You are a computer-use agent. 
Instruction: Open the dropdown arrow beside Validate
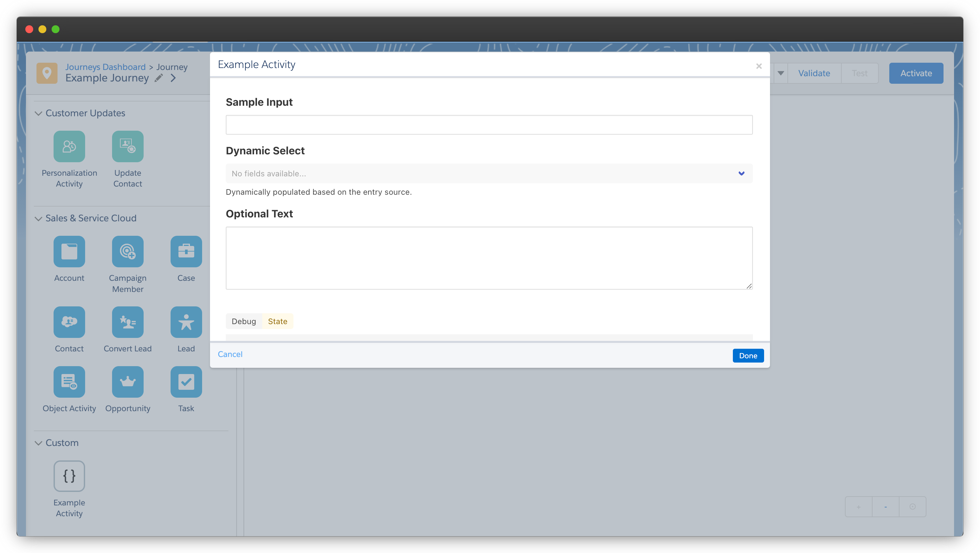(780, 73)
